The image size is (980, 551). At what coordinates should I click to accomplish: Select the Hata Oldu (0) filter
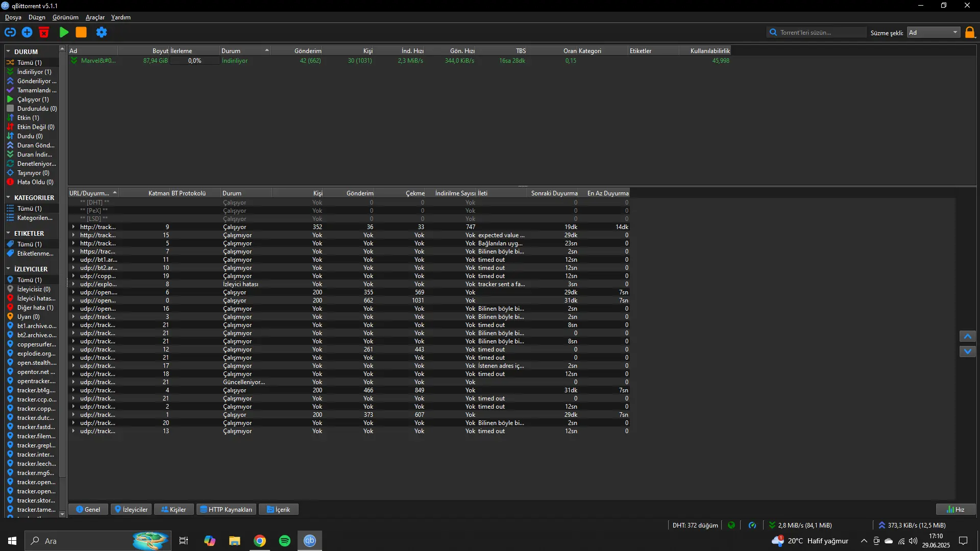(x=30, y=182)
